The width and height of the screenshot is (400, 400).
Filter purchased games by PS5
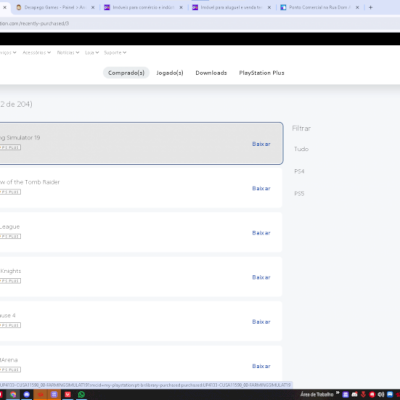coord(299,193)
